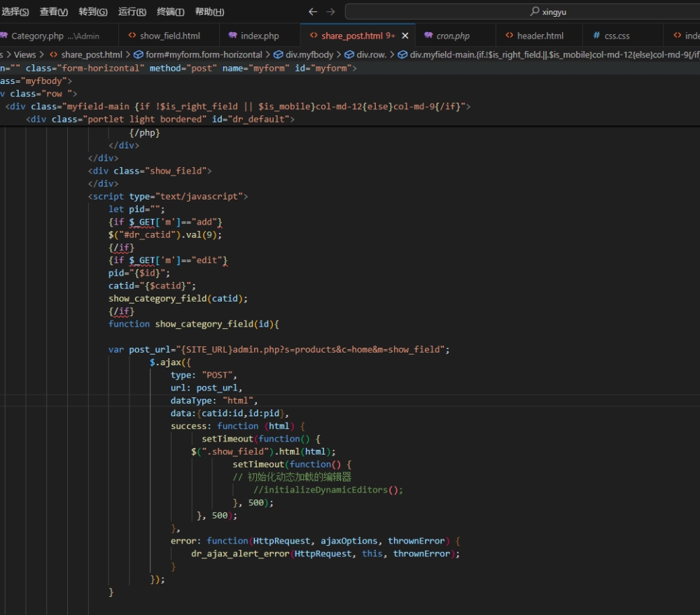Open the 终端(T) menu

click(x=171, y=12)
